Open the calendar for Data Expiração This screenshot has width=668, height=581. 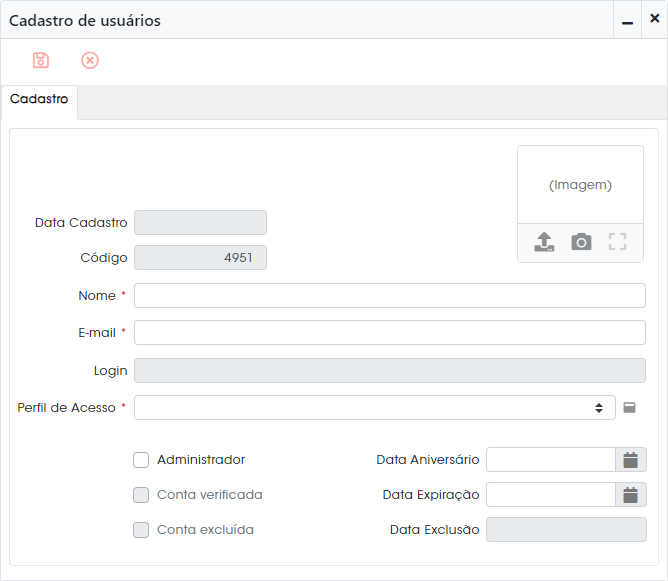(x=631, y=495)
